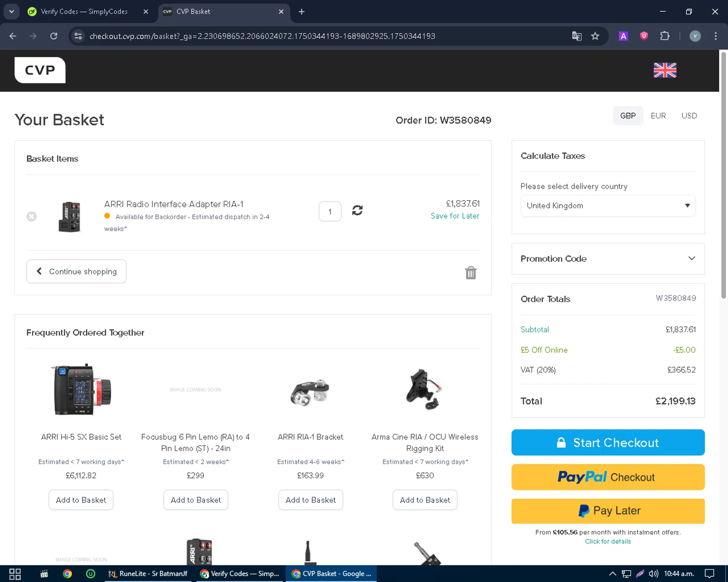Open Click for details link

point(608,541)
